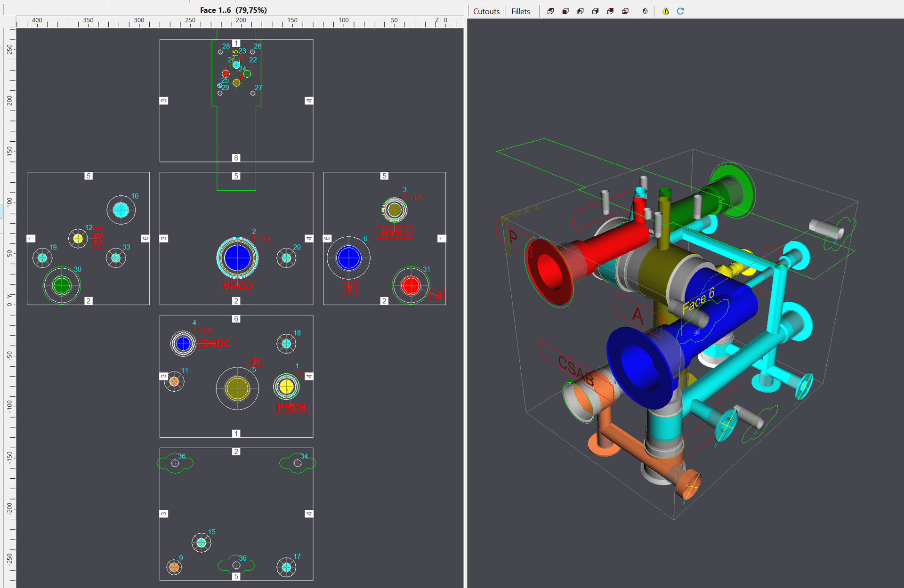Select the left face view cube icon
This screenshot has height=588, width=904.
581,11
